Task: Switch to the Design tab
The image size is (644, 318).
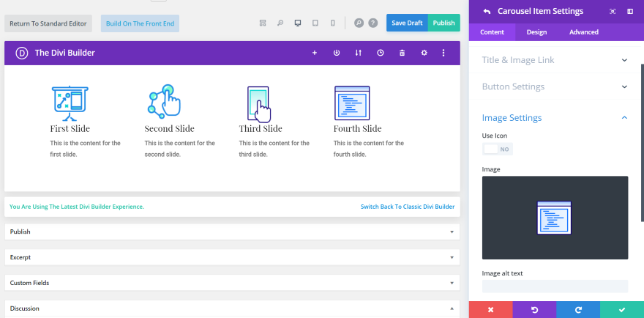Action: pyautogui.click(x=536, y=32)
